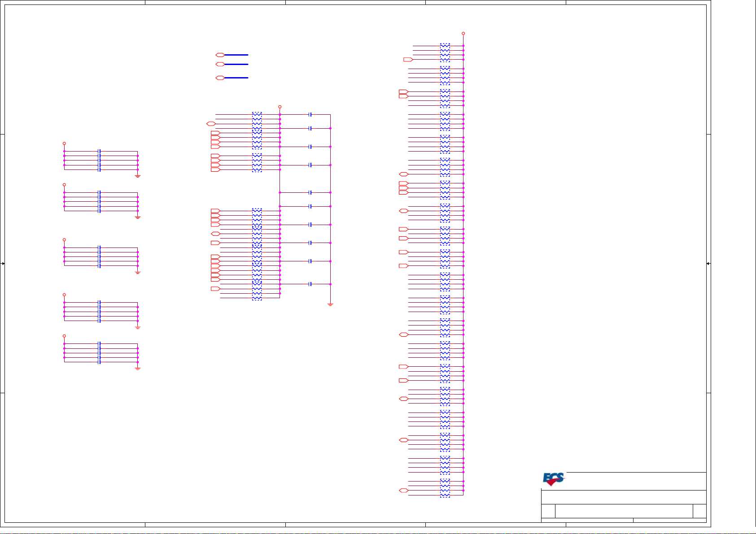This screenshot has height=534, width=756.
Task: Select the power node above the central resistor network
Action: (x=280, y=107)
